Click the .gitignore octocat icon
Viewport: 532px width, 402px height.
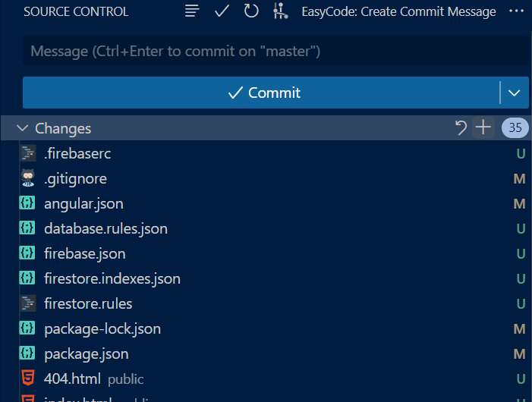(28, 178)
